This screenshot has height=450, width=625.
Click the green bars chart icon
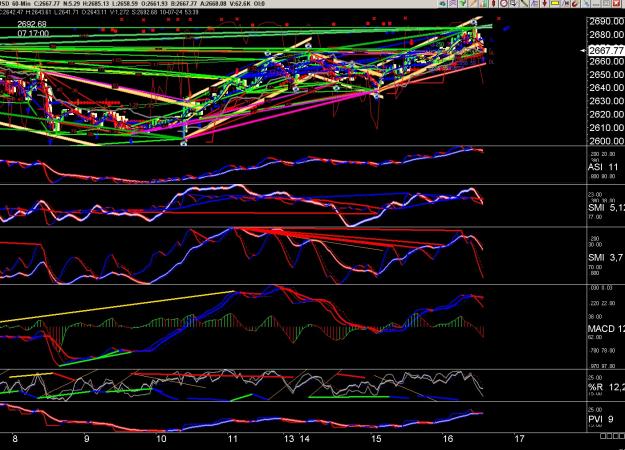click(483, 4)
